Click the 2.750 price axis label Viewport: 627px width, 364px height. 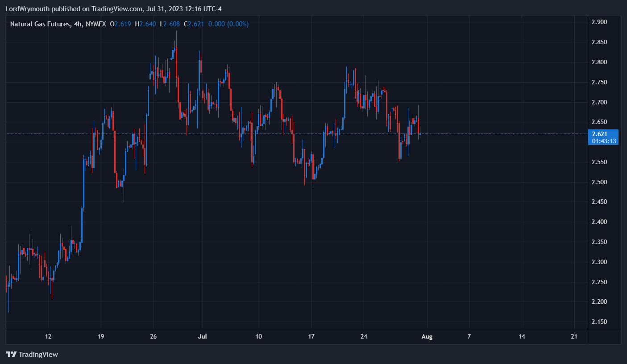tap(599, 82)
